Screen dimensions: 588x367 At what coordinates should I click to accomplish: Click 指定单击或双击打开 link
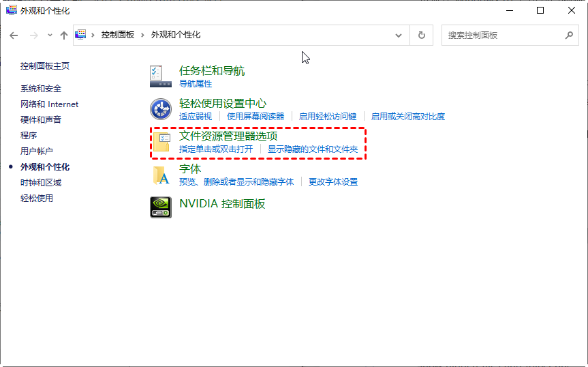click(x=215, y=149)
